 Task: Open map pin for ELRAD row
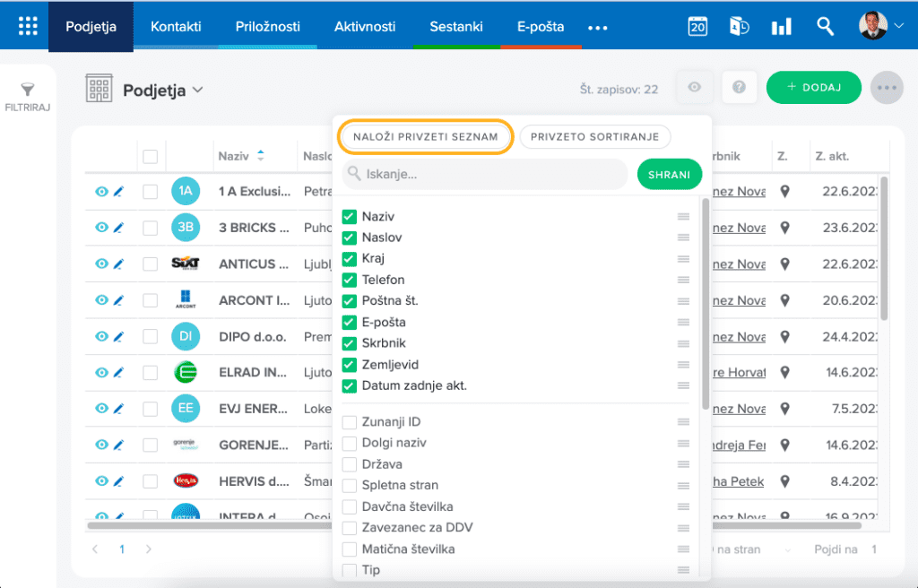click(x=785, y=373)
